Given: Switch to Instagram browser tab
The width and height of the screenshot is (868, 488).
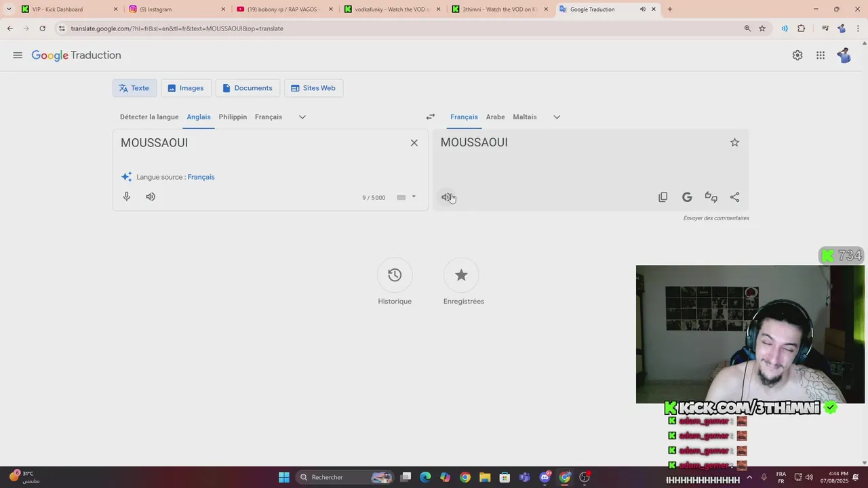Looking at the screenshot, I should pyautogui.click(x=176, y=9).
